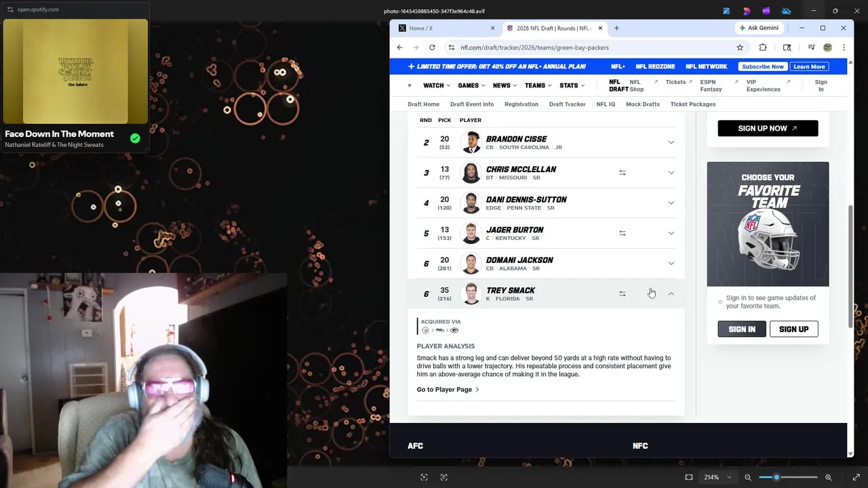Open Ticket Packages tab
The height and width of the screenshot is (488, 868).
(x=693, y=104)
